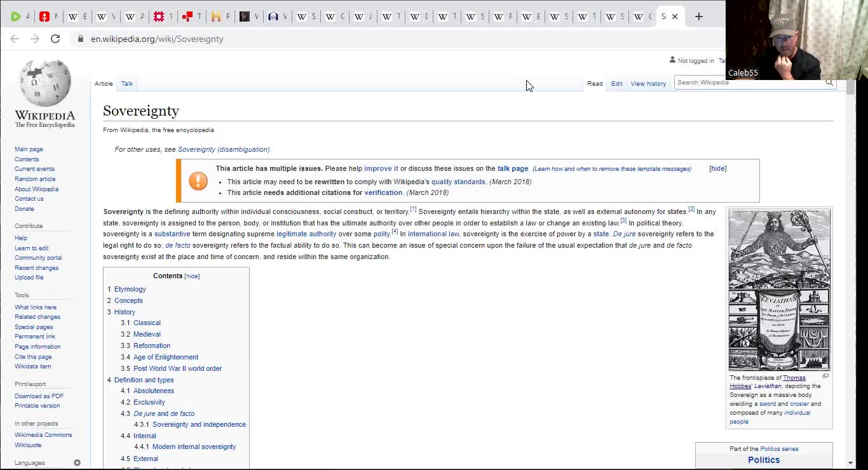Open the Languages settings gear icon
The width and height of the screenshot is (868, 470).
(77, 463)
